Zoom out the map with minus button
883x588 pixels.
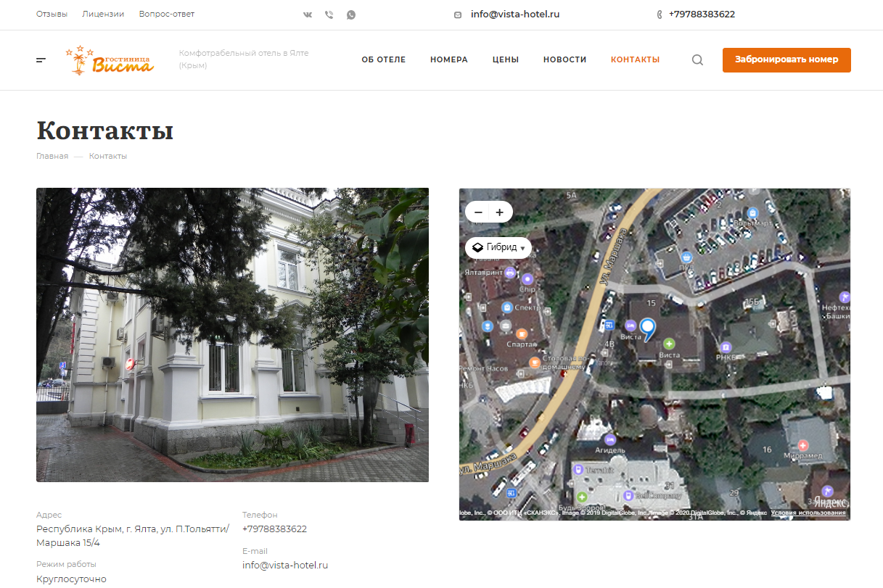pos(477,212)
